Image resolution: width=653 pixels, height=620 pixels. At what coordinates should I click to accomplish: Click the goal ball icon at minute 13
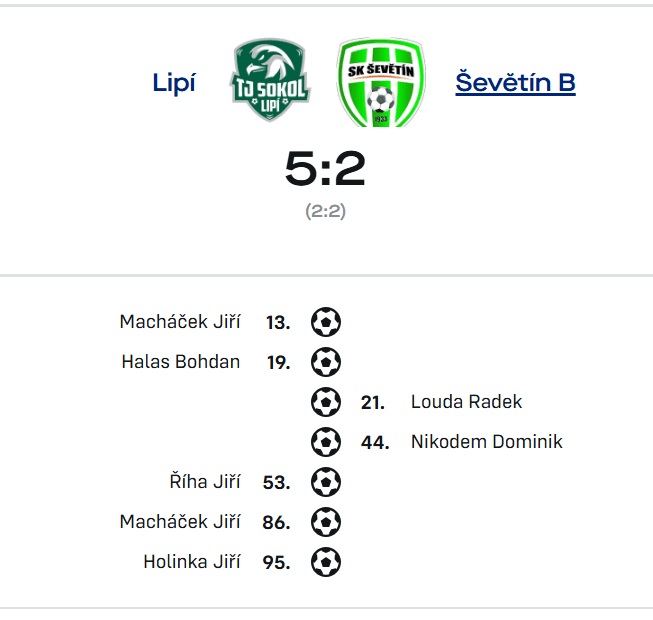[x=326, y=322]
